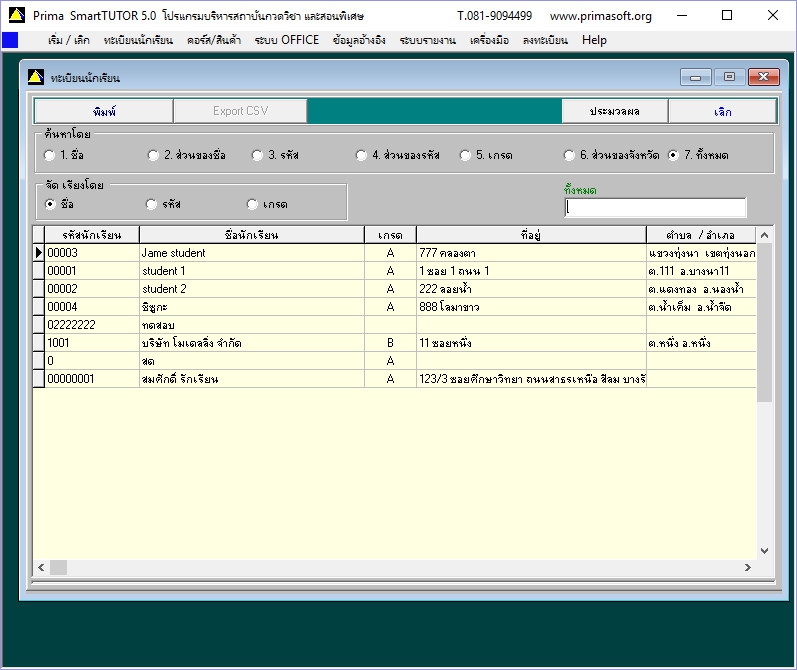Click the Prima app icon in title bar
The width and height of the screenshot is (797, 670).
coord(16,16)
